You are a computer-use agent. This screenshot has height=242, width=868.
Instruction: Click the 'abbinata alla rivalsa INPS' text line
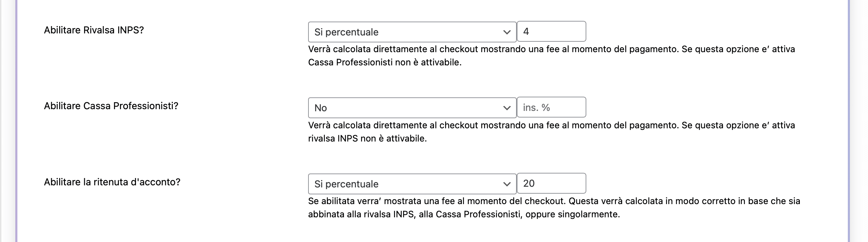464,215
